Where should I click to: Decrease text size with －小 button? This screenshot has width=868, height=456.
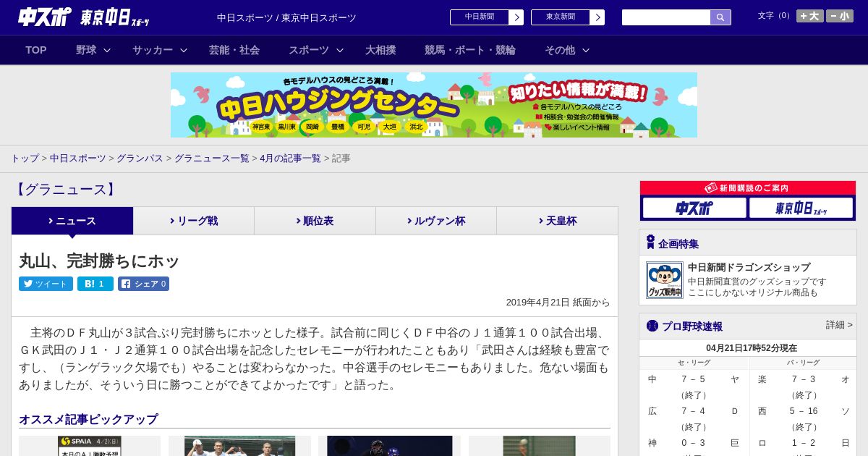[x=840, y=16]
